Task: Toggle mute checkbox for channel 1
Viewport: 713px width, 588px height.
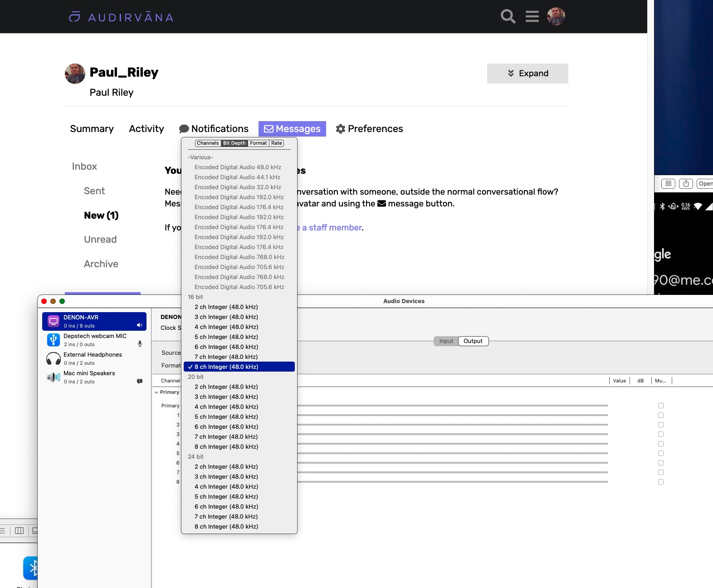Action: 661,415
